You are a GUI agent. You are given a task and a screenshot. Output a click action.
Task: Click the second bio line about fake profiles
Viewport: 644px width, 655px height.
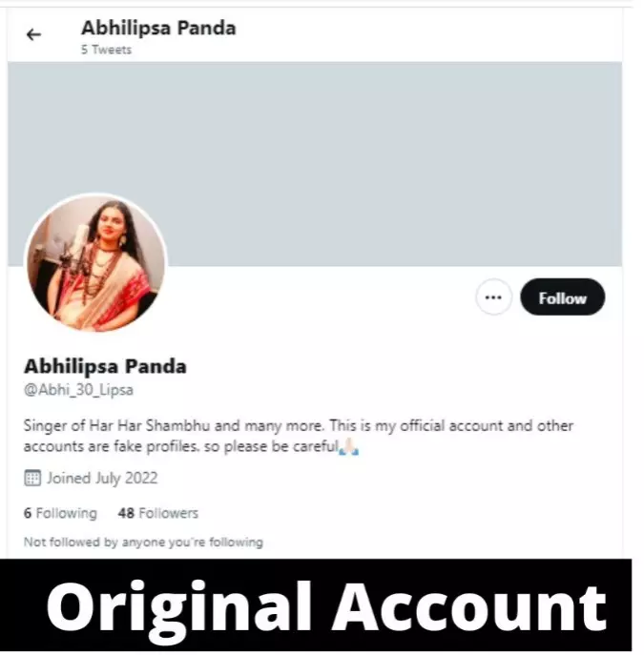(191, 446)
